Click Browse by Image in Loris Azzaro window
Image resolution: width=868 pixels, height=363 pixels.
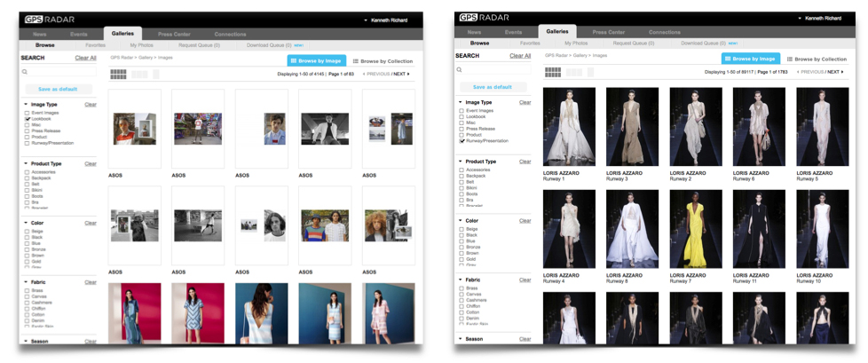(x=751, y=59)
